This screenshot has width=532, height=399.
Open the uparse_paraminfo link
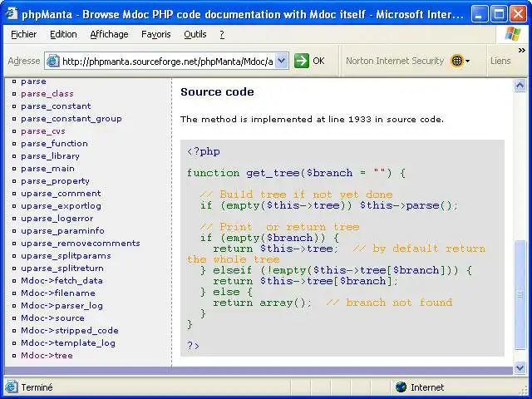point(63,231)
